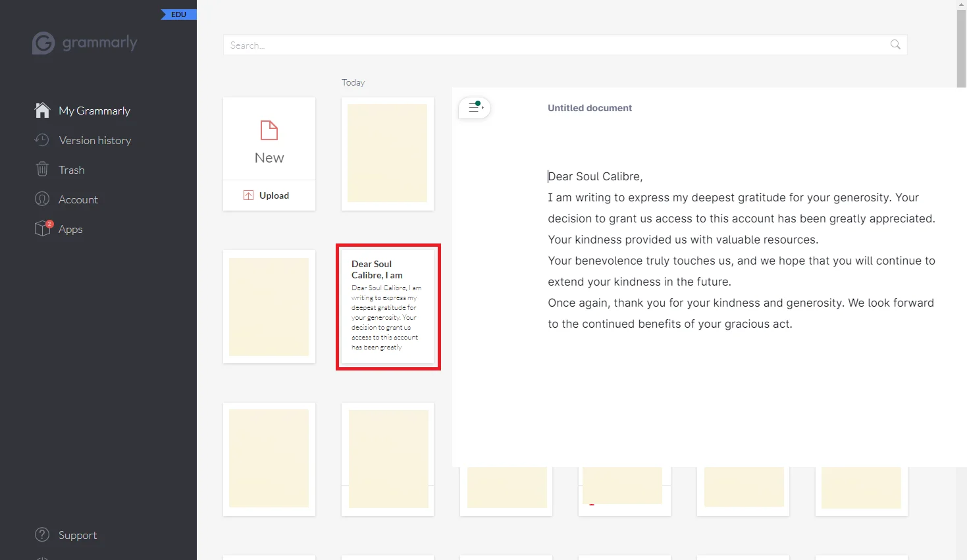Open the Dear Soul Calibre document card

[x=388, y=307]
